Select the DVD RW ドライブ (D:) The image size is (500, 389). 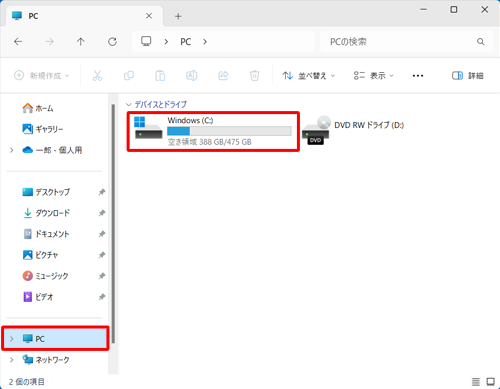(x=353, y=130)
